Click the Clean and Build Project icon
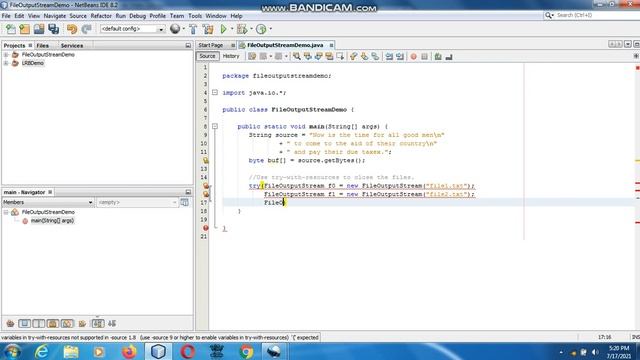Screen dimensions: 640x360 point(208,29)
